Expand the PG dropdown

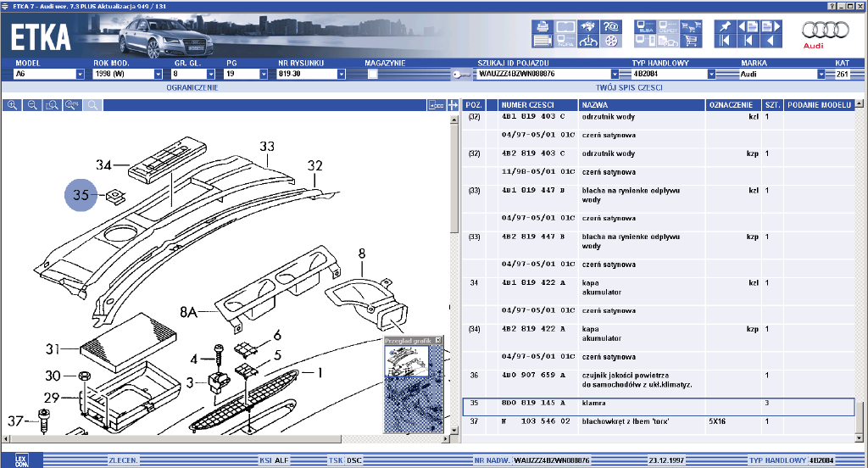tap(264, 75)
